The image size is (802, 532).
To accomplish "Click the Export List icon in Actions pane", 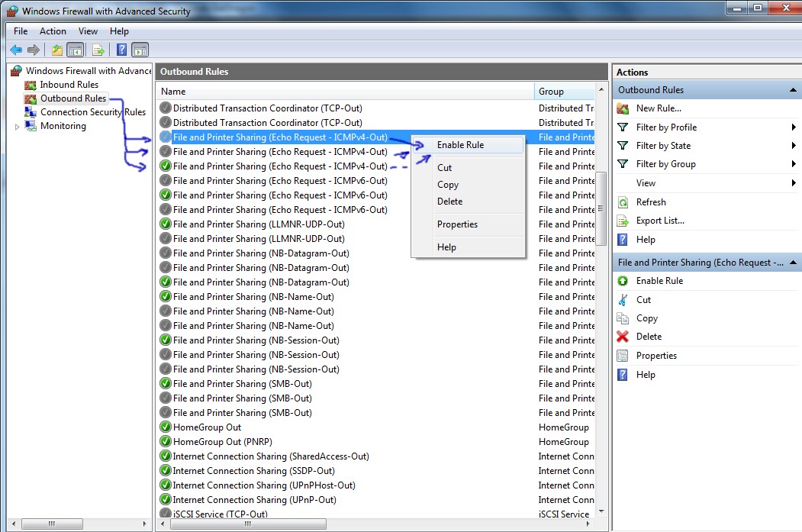I will 623,221.
